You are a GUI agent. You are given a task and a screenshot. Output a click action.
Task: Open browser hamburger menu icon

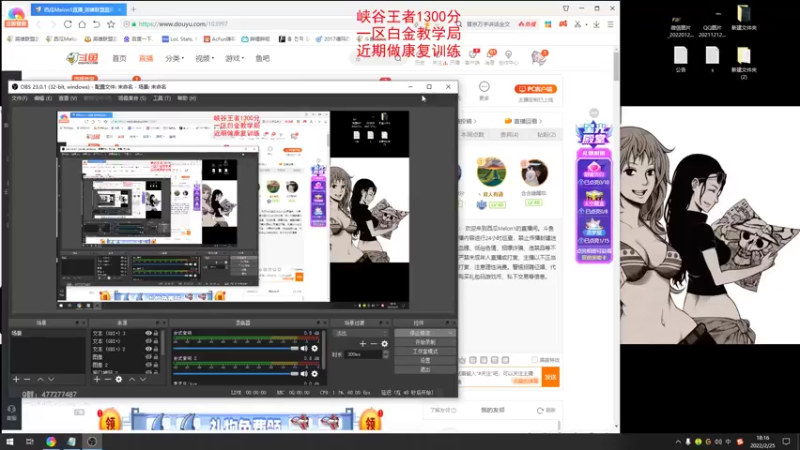coord(610,24)
